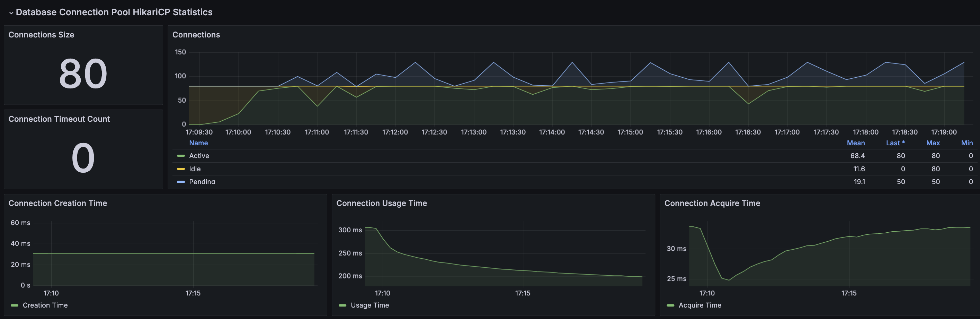Toggle the Active series in the legend
The width and height of the screenshot is (980, 319).
199,156
